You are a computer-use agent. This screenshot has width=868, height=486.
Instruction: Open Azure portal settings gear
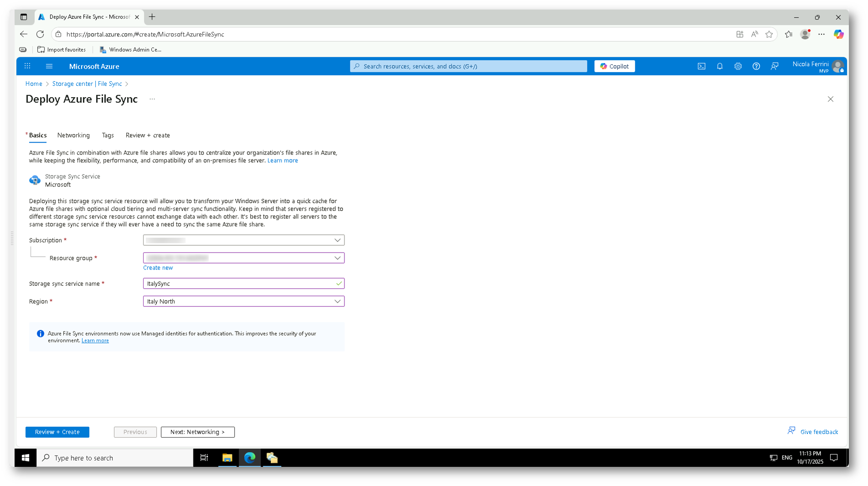[738, 66]
